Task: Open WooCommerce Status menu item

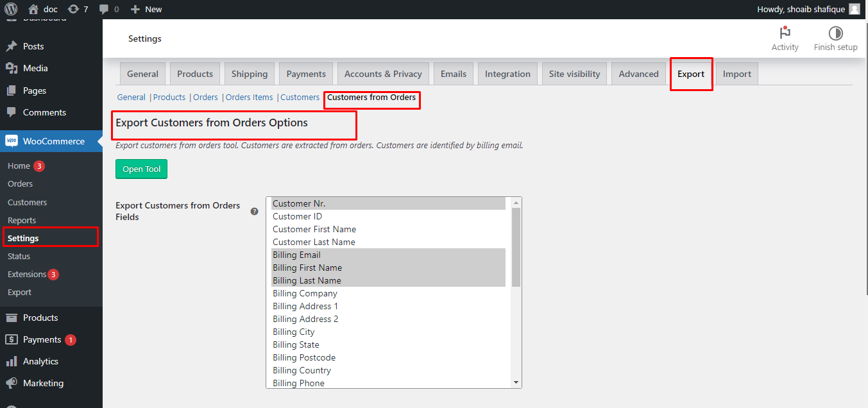Action: [x=19, y=256]
